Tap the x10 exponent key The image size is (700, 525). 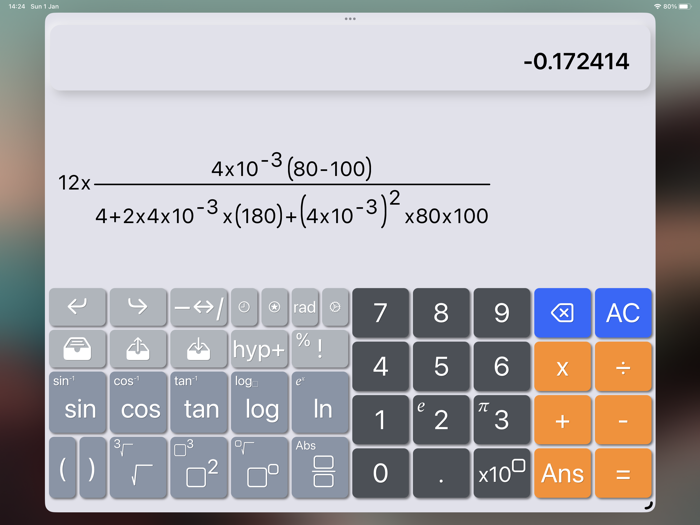(x=502, y=473)
